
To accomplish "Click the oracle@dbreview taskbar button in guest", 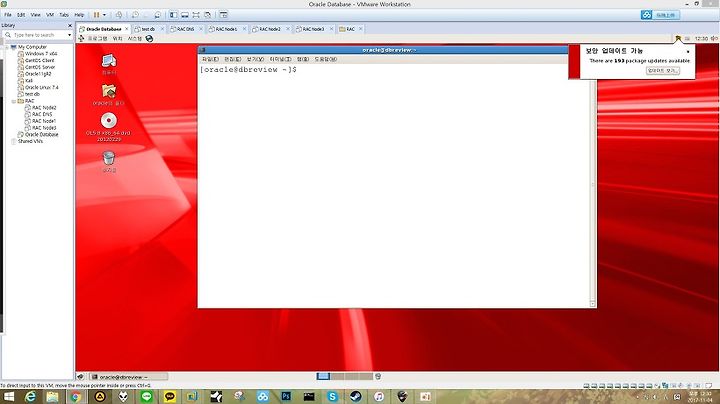I will pyautogui.click(x=129, y=377).
